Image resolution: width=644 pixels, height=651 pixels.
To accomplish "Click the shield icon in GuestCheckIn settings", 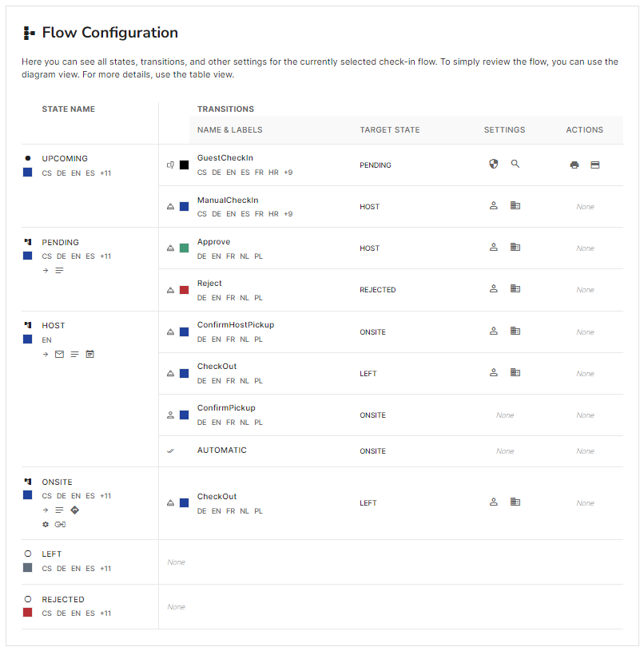I will point(493,164).
